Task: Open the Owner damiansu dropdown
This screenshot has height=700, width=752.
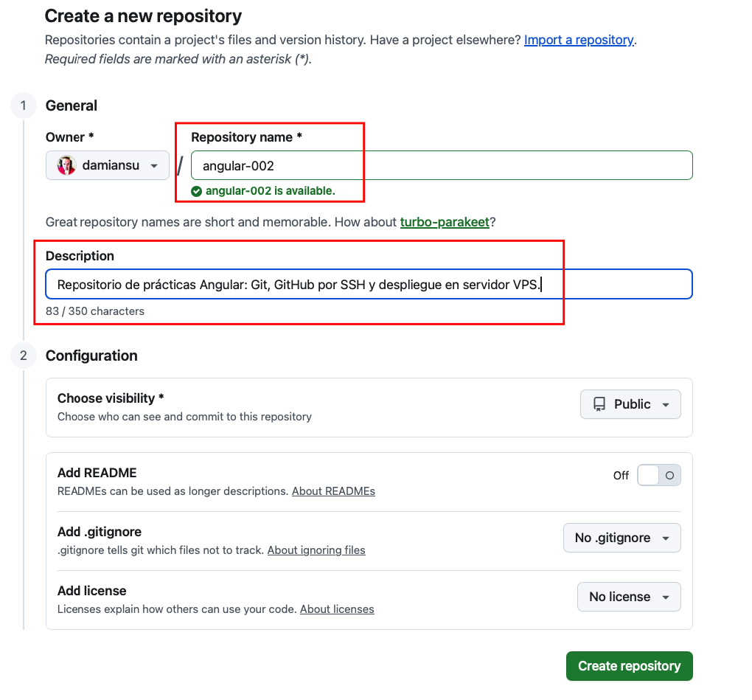Action: [x=108, y=165]
